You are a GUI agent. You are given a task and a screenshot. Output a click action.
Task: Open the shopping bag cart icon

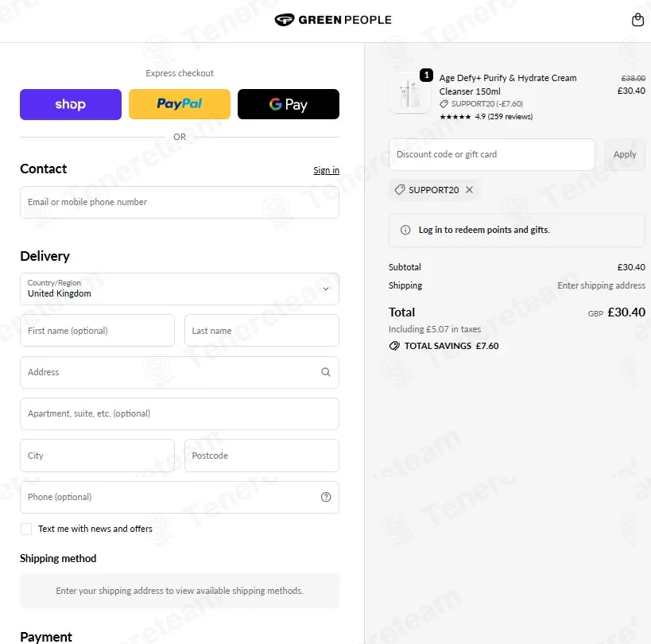[637, 20]
